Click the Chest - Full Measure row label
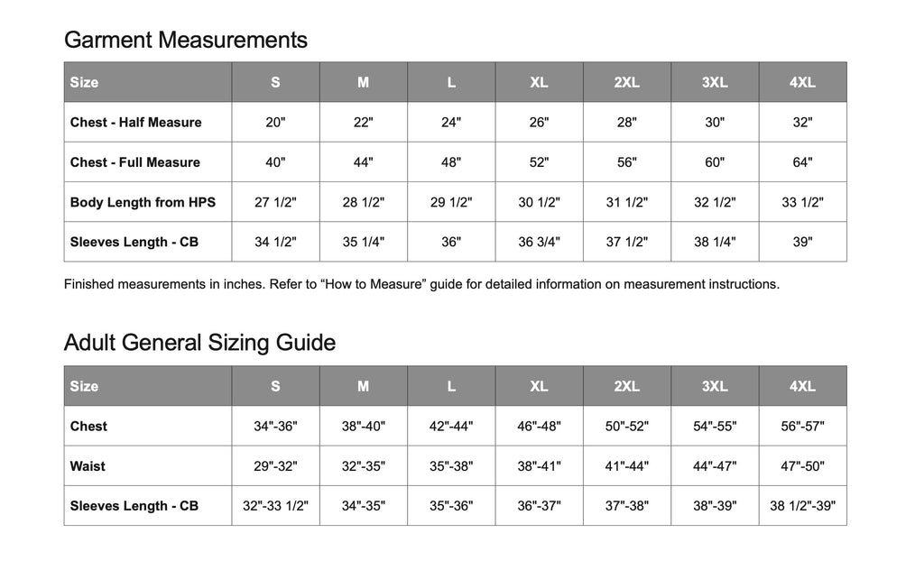The width and height of the screenshot is (924, 570). point(135,162)
